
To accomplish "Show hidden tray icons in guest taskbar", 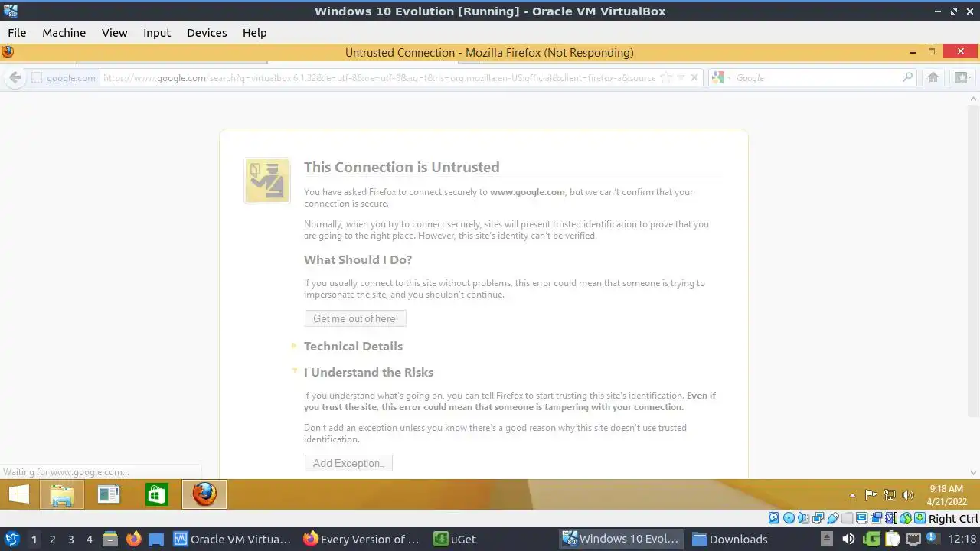I will 852,495.
